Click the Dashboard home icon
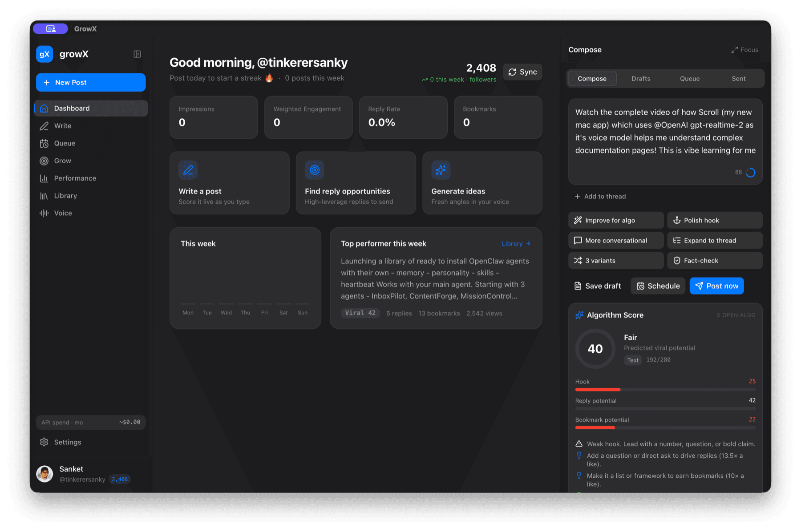801x532 pixels. (44, 108)
